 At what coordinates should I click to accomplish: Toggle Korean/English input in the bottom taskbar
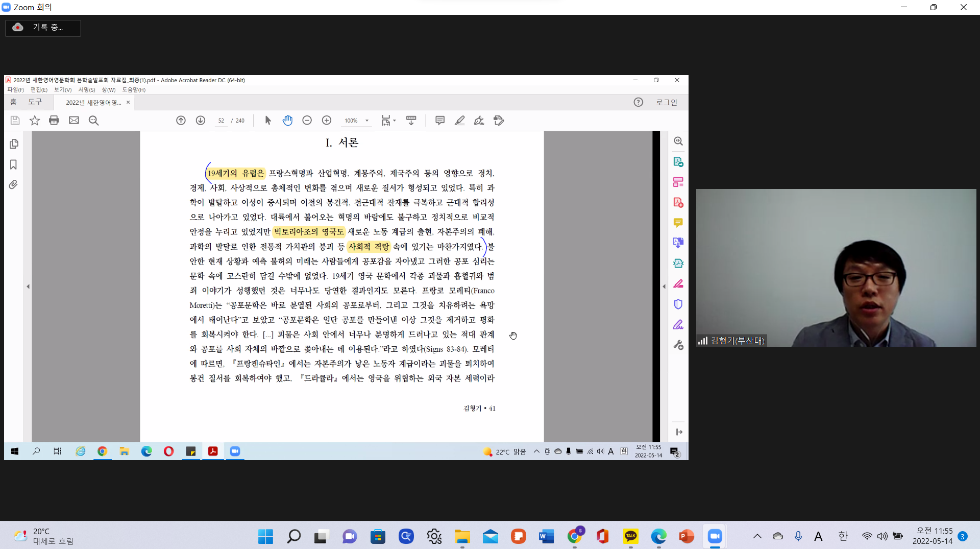pyautogui.click(x=843, y=536)
